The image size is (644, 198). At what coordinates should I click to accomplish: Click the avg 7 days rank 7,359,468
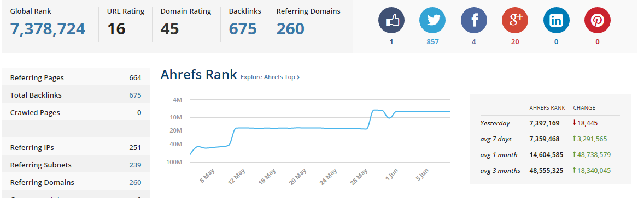[544, 139]
